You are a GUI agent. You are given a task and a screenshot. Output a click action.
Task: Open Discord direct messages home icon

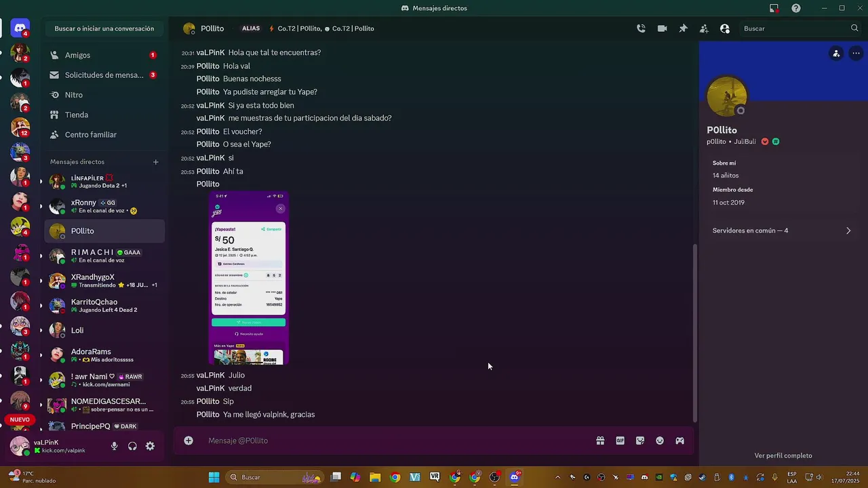click(x=20, y=28)
